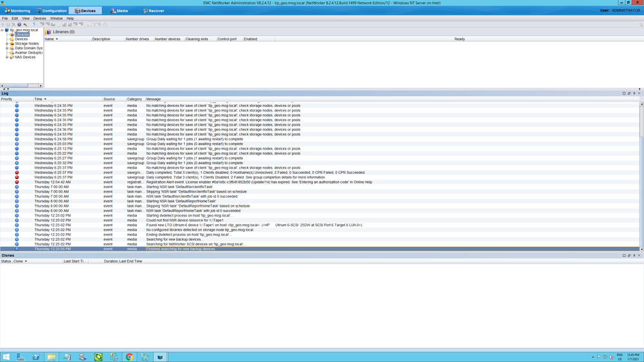Open the Monitoring view
This screenshot has width=644, height=362.
[17, 11]
